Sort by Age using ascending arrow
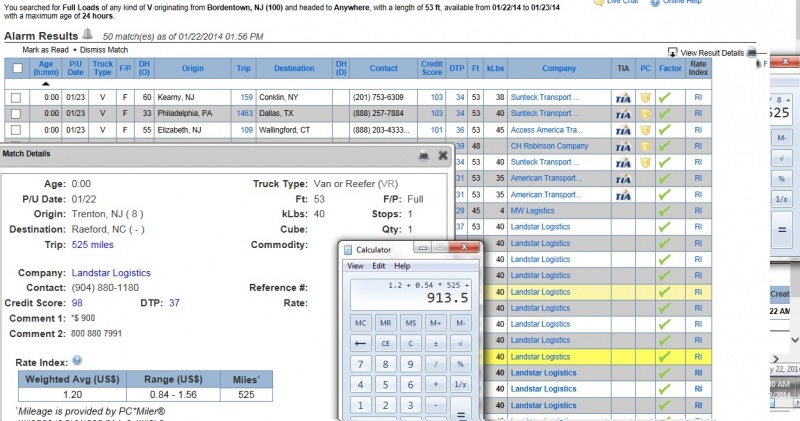 point(46,84)
